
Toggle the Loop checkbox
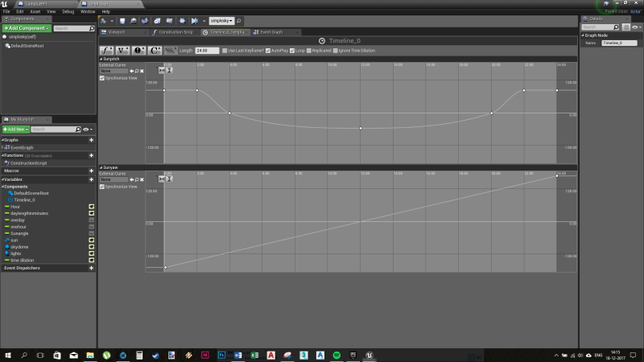click(x=292, y=51)
